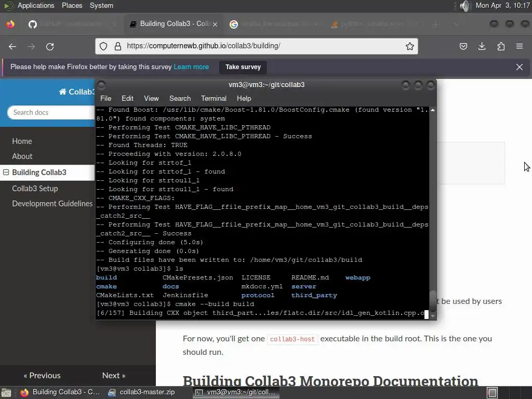Switch to the GitHub tab
Image resolution: width=532 pixels, height=399 pixels.
(x=71, y=24)
